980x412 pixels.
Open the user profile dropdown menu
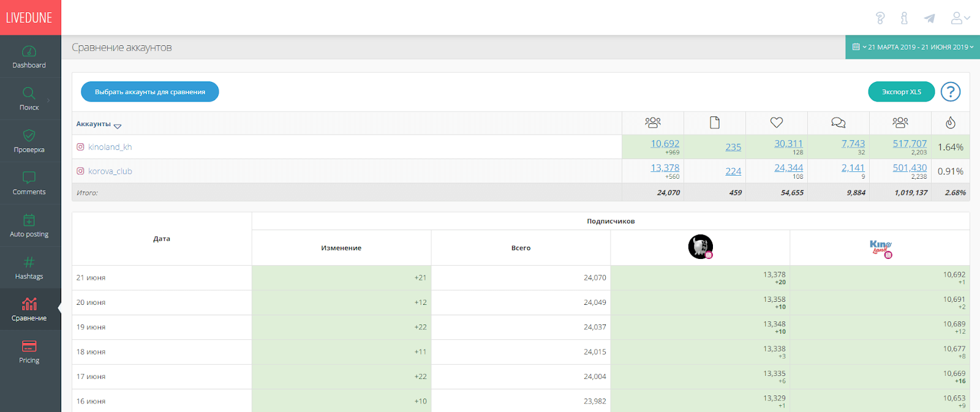[959, 18]
